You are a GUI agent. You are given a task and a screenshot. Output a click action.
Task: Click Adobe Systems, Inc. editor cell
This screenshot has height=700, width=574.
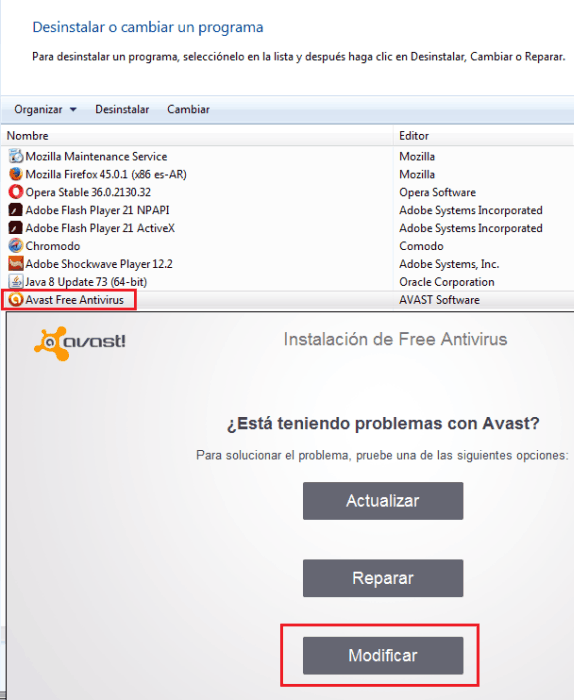pos(449,264)
